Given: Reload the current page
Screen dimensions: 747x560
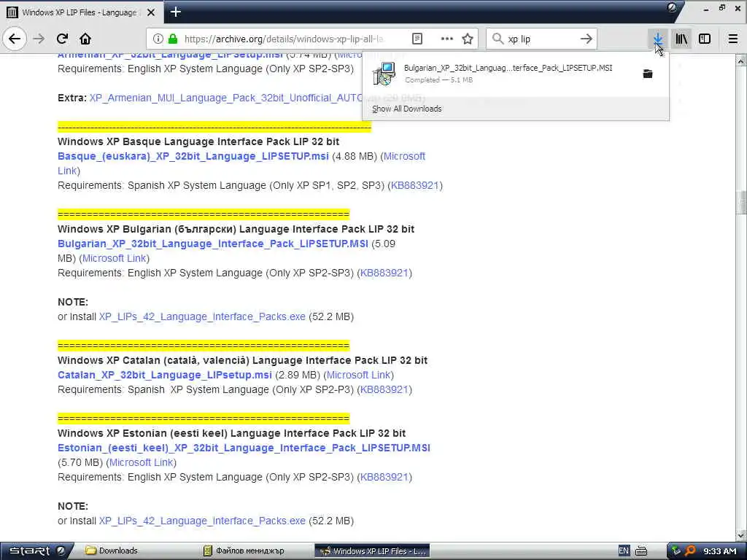Looking at the screenshot, I should (x=62, y=39).
